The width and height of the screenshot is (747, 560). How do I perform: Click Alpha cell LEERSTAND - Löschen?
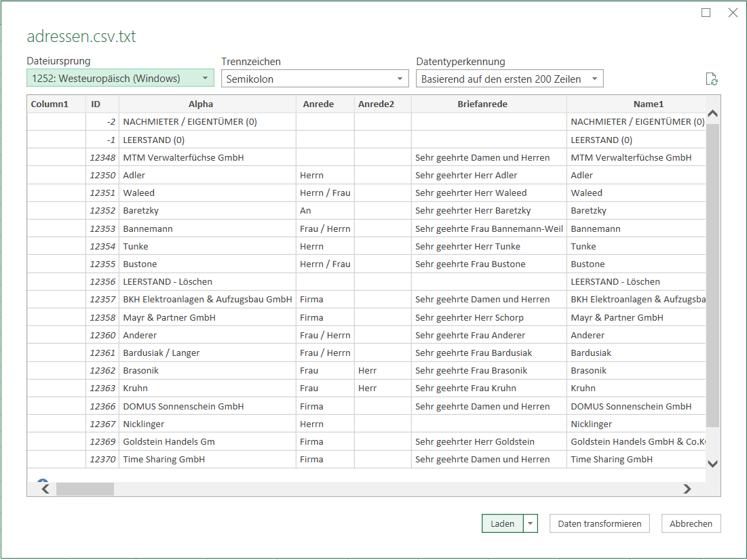tap(208, 281)
